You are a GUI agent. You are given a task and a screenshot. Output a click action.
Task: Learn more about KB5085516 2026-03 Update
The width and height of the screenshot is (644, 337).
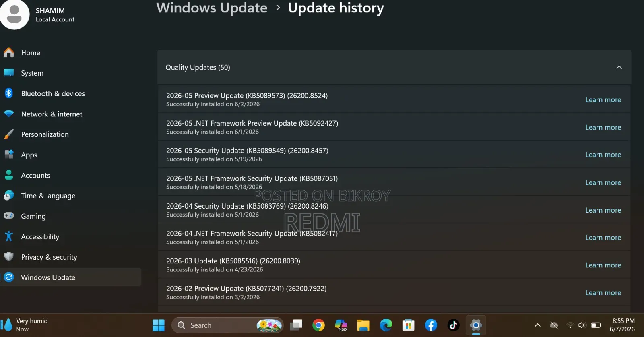click(x=603, y=265)
